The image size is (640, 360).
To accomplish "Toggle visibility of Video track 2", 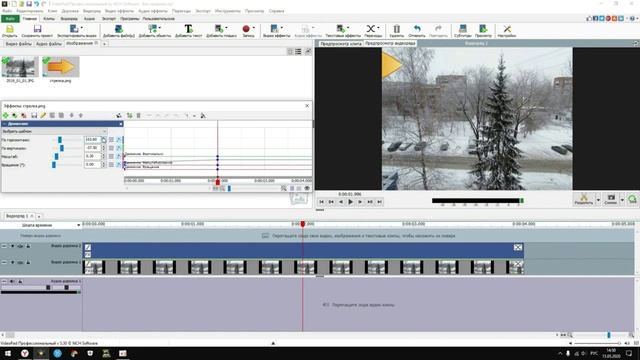I will tap(20, 246).
